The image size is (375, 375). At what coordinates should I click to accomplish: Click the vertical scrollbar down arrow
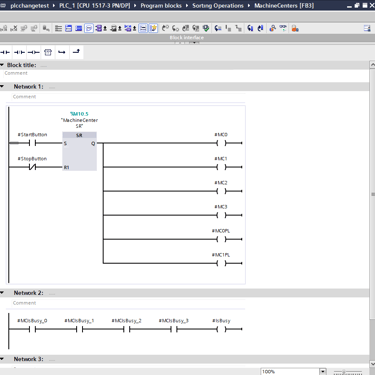pyautogui.click(x=372, y=364)
